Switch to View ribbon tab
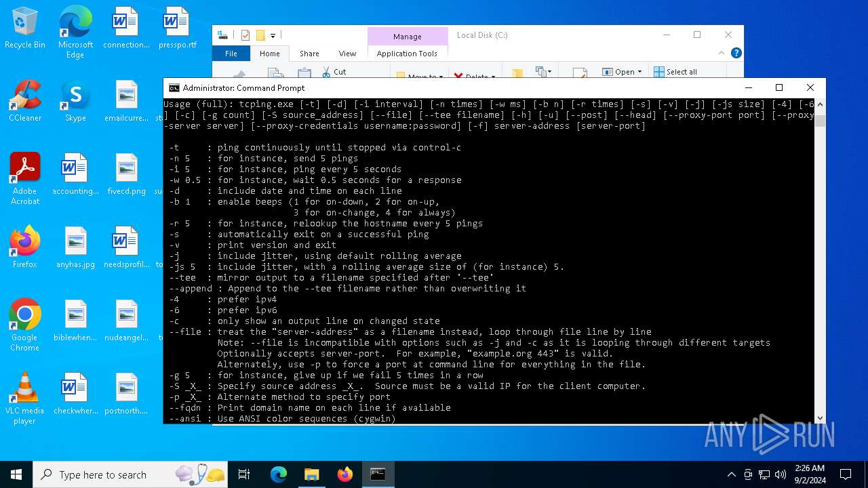Image resolution: width=868 pixels, height=488 pixels. (x=347, y=54)
